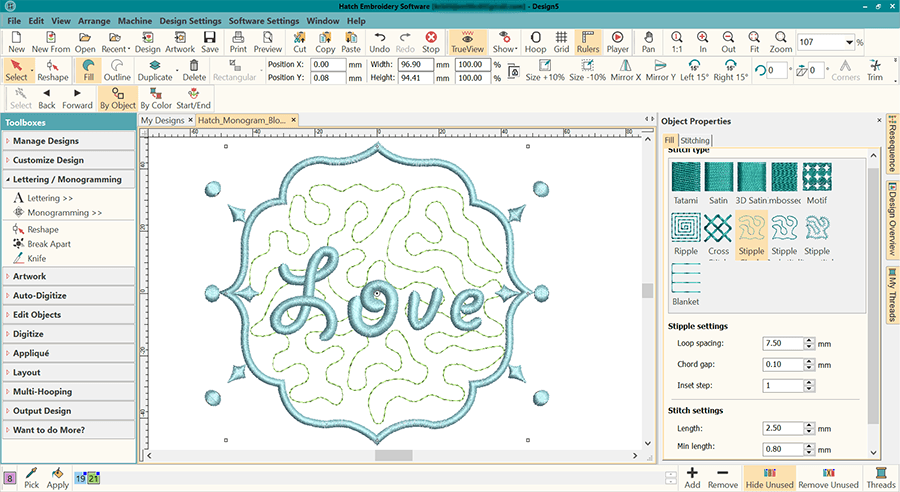Screen dimensions: 900x492
Task: Select thread color swatch 19
Action: [x=80, y=478]
